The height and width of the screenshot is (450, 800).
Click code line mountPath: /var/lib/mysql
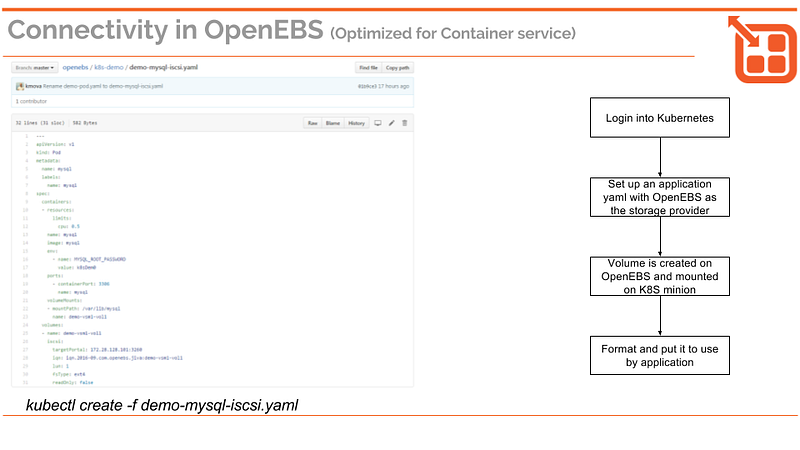coord(84,309)
